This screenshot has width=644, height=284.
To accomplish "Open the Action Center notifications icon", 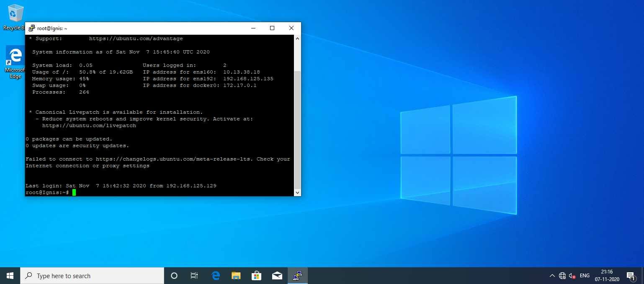I will [631, 276].
